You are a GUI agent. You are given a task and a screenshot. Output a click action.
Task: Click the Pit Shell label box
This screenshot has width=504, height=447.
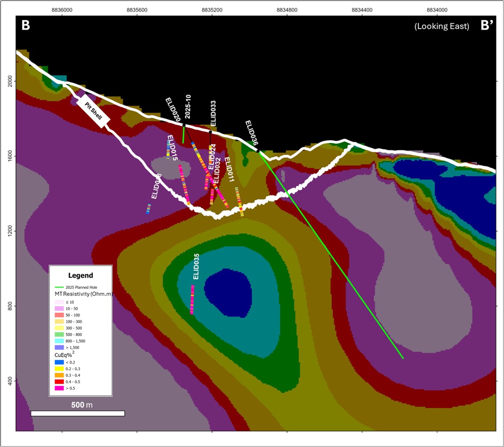point(93,111)
